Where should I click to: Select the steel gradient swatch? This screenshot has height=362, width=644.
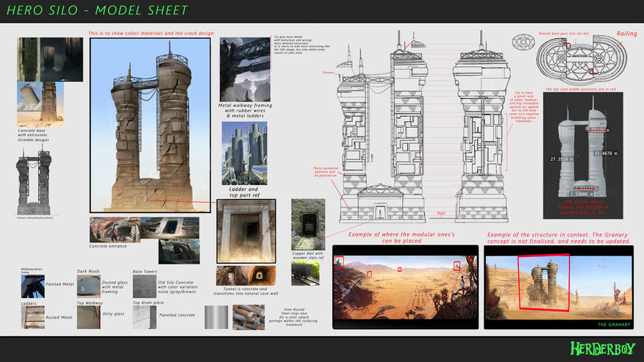pos(216,317)
